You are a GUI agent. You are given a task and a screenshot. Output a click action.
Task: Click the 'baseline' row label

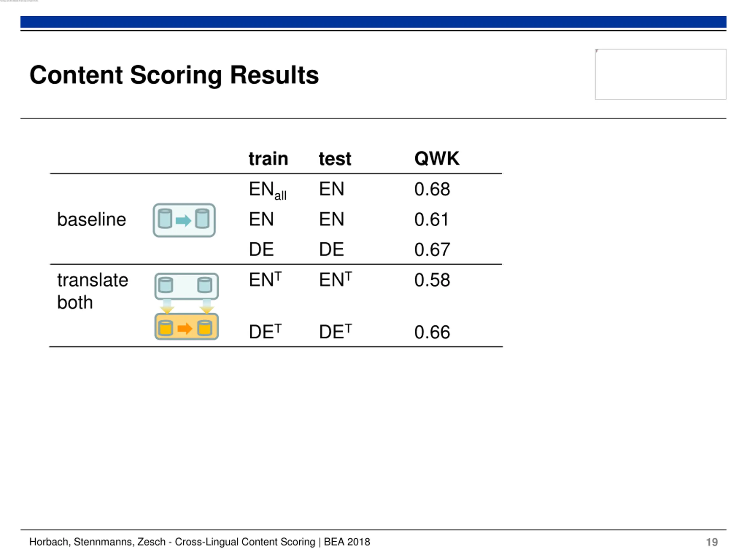[x=92, y=219]
